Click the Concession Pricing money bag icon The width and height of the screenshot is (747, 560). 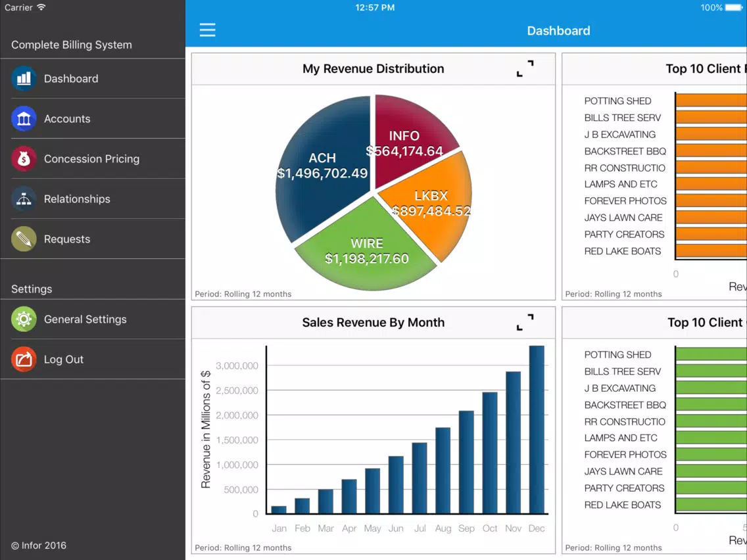[23, 158]
